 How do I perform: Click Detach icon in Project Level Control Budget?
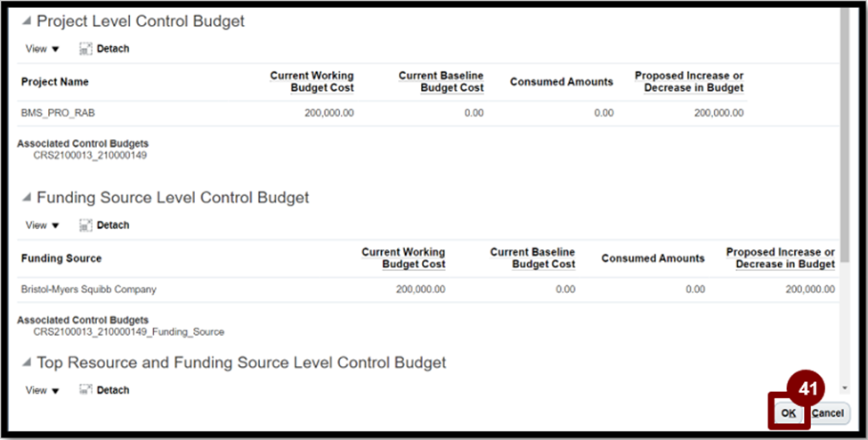pyautogui.click(x=85, y=49)
